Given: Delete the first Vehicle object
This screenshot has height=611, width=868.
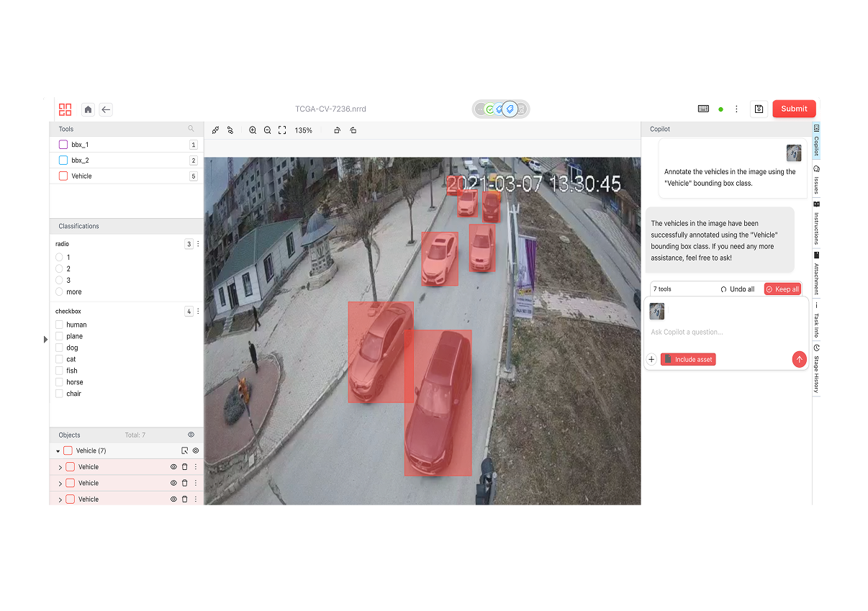Looking at the screenshot, I should tap(184, 467).
